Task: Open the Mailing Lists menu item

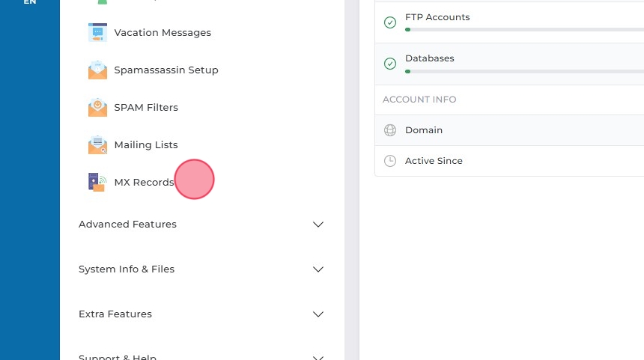Action: pyautogui.click(x=146, y=145)
